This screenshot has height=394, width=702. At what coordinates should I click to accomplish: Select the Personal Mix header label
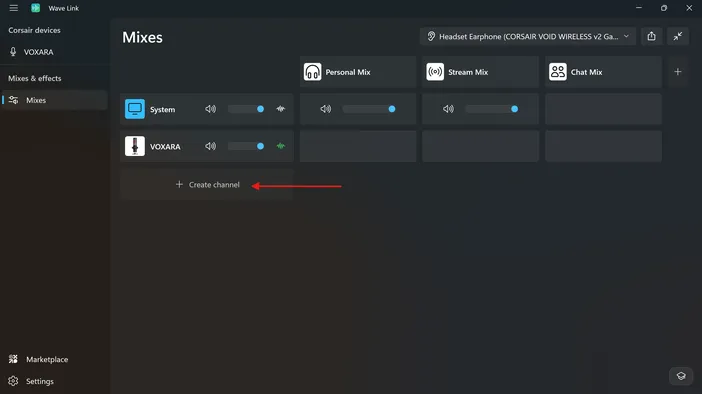pos(348,72)
